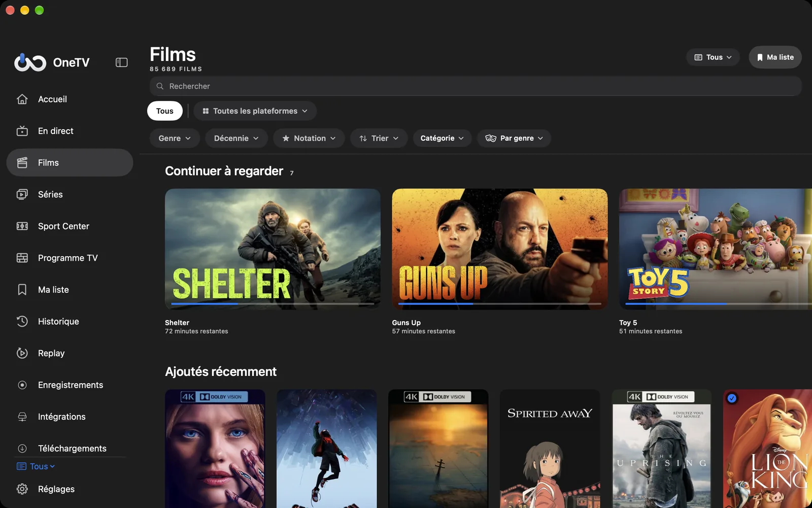Click the Téléchargements download icon

22,449
